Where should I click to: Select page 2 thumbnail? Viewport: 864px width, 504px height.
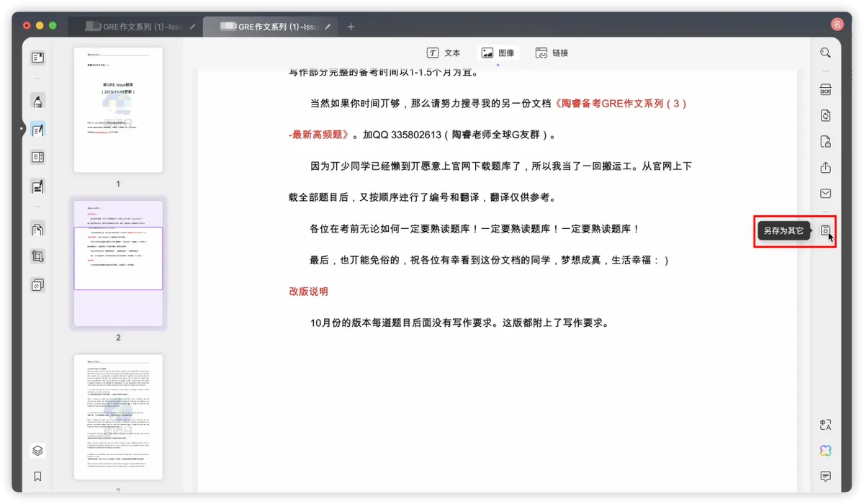point(118,264)
